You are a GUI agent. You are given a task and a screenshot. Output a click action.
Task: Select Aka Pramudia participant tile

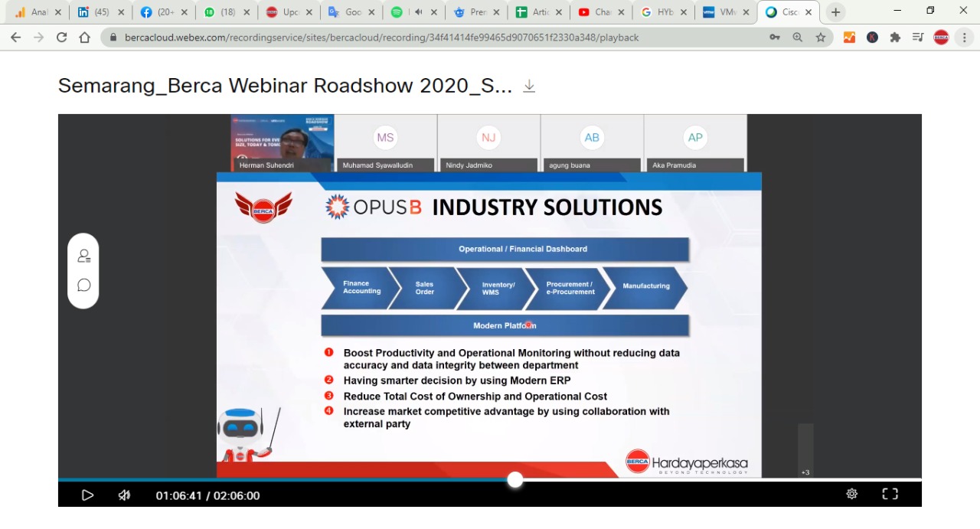[695, 142]
